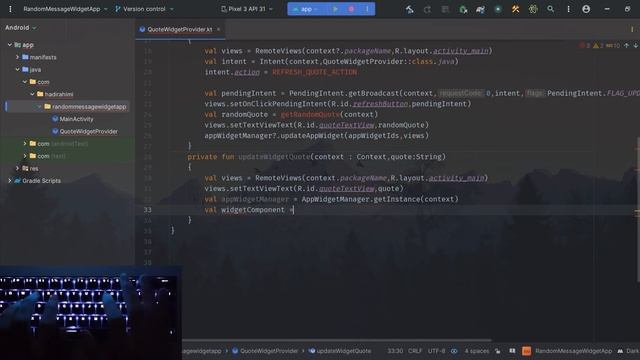The width and height of the screenshot is (640, 360).
Task: Click the horizontal scrollbar of editor
Action: 337,340
